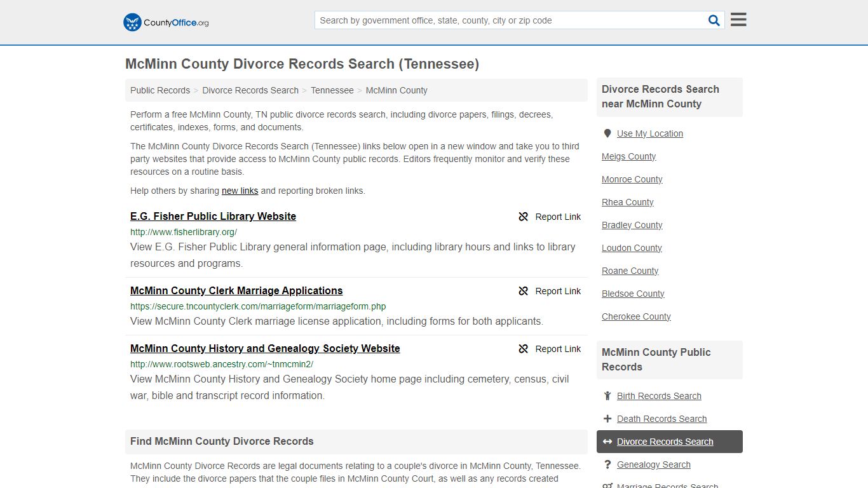Open the 'new links' hyperlink

tap(240, 191)
